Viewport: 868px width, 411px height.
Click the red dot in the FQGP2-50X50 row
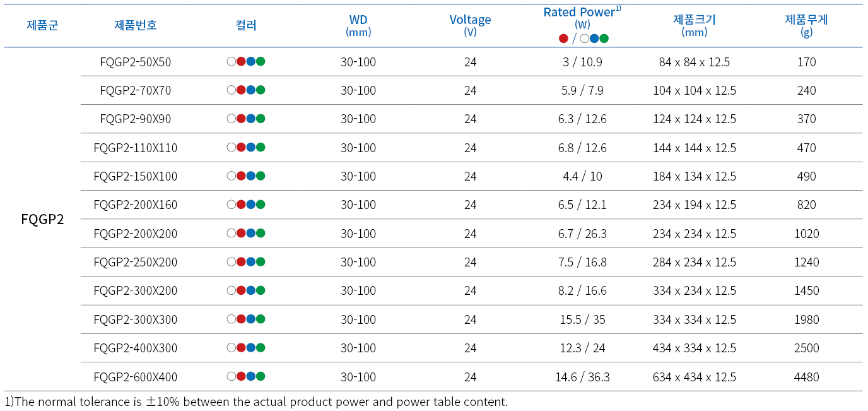(x=241, y=62)
